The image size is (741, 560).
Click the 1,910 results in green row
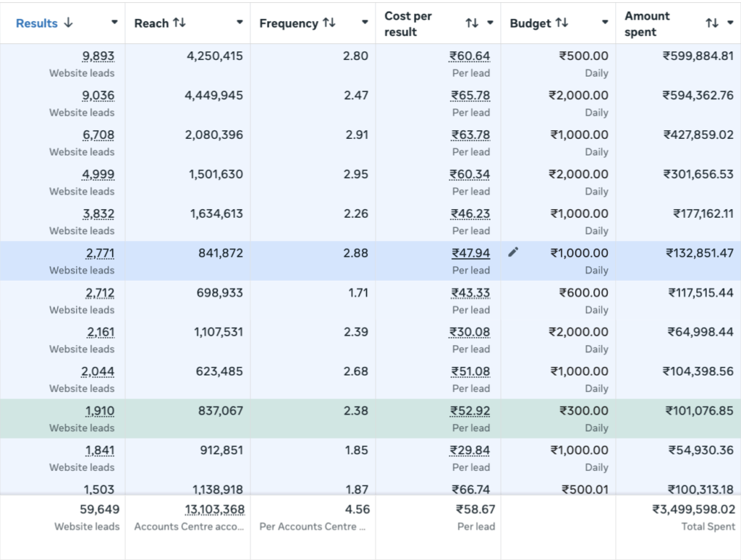click(100, 411)
